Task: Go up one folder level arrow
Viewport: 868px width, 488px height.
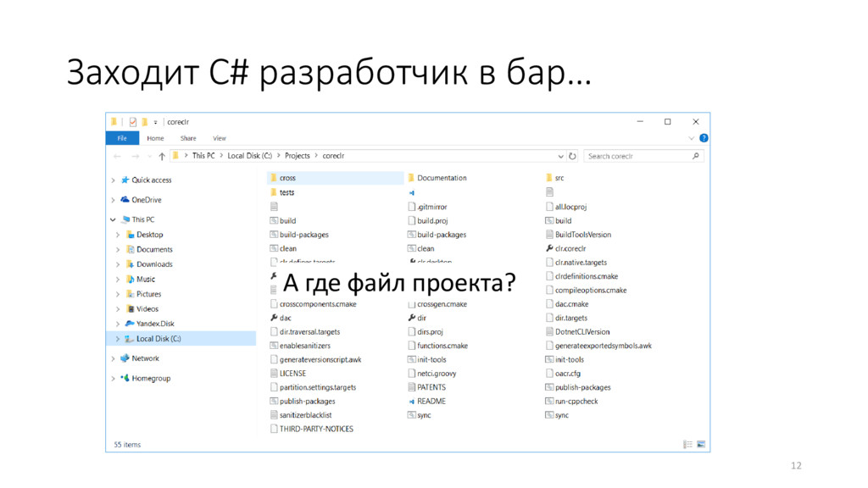Action: coord(162,157)
